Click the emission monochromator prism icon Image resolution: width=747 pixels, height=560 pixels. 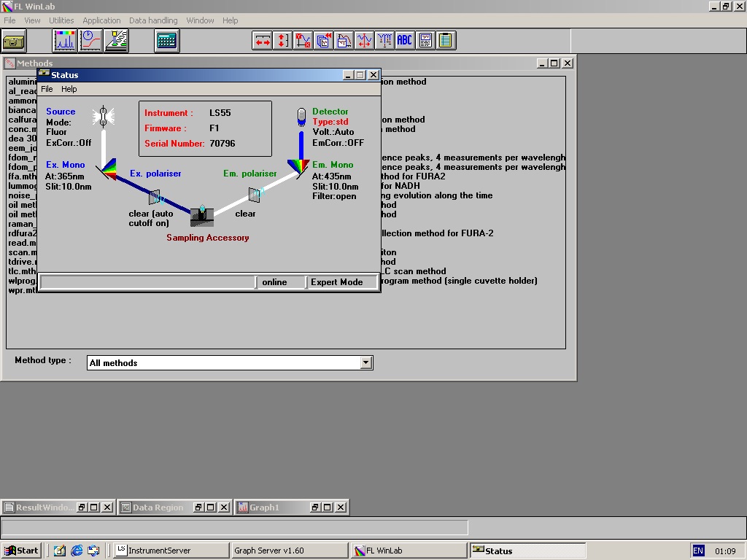299,168
